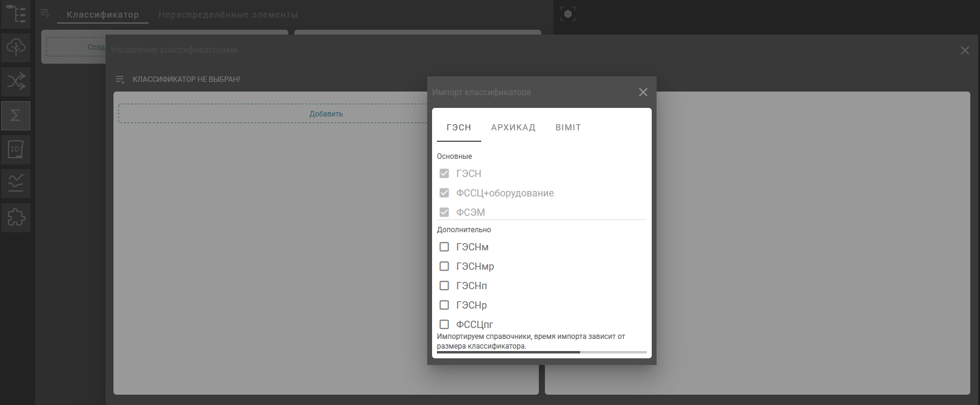Open the puzzle piece plugins panel
Image resolution: width=980 pixels, height=405 pixels.
[x=16, y=217]
